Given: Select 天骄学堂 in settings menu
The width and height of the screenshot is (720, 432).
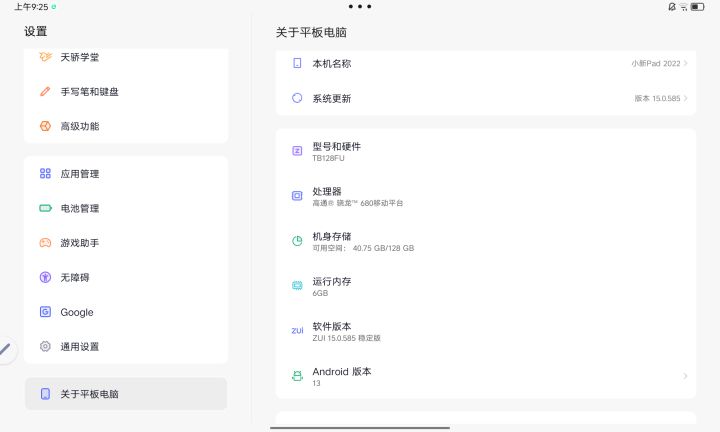Looking at the screenshot, I should (126, 57).
